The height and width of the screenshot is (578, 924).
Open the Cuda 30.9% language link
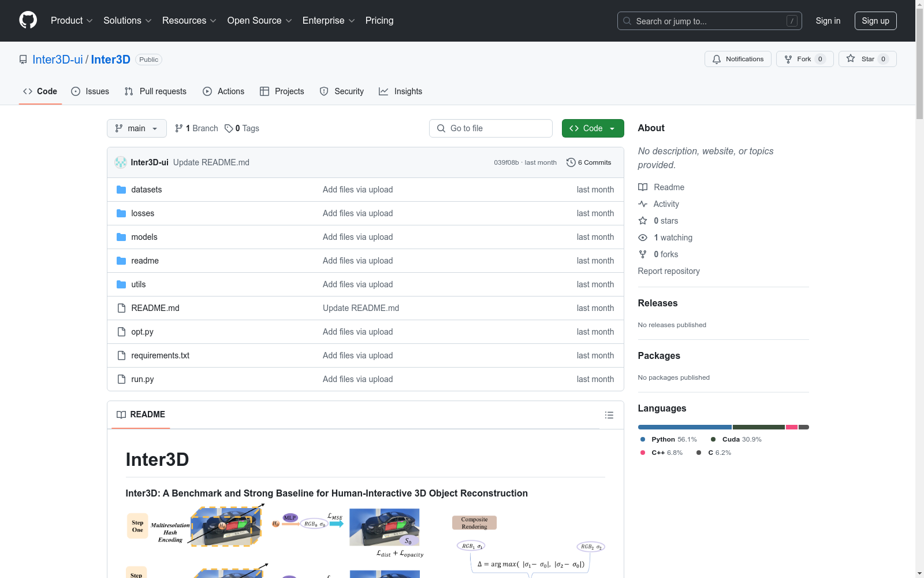coord(736,439)
